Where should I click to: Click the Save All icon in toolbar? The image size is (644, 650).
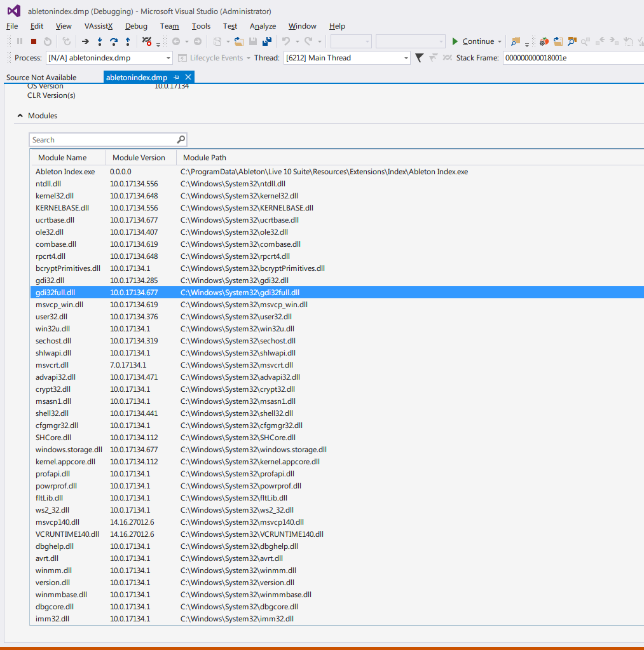pos(267,41)
